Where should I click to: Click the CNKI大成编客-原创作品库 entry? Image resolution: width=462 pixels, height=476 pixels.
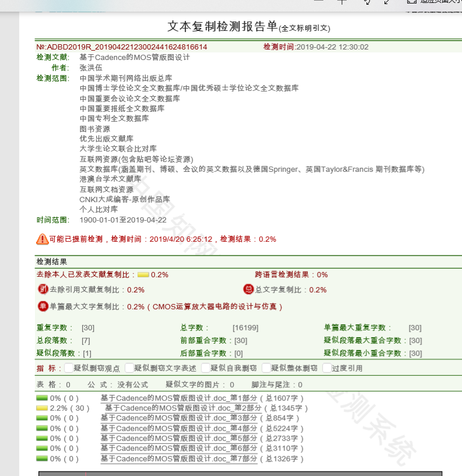(x=125, y=199)
